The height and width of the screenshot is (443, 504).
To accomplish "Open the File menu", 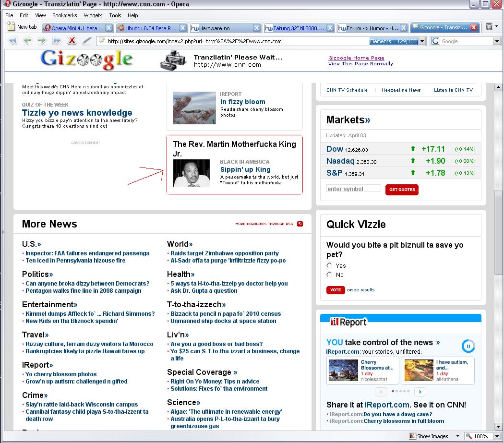I will pos(9,15).
